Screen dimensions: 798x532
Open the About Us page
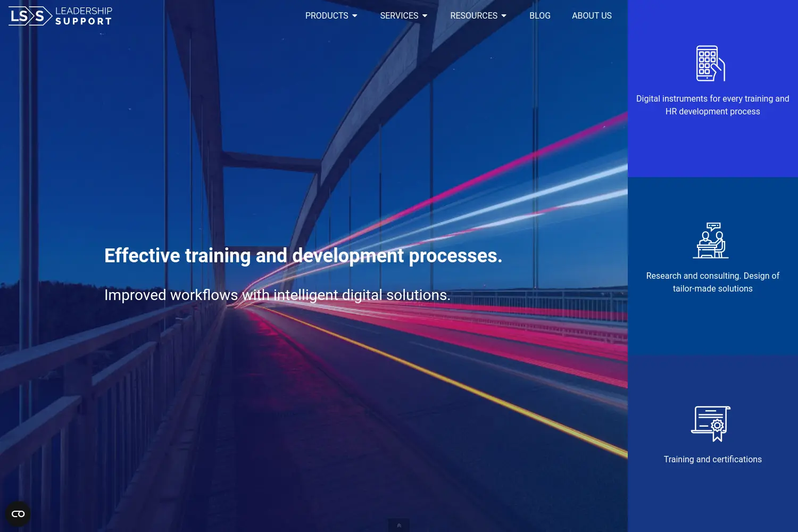[592, 16]
